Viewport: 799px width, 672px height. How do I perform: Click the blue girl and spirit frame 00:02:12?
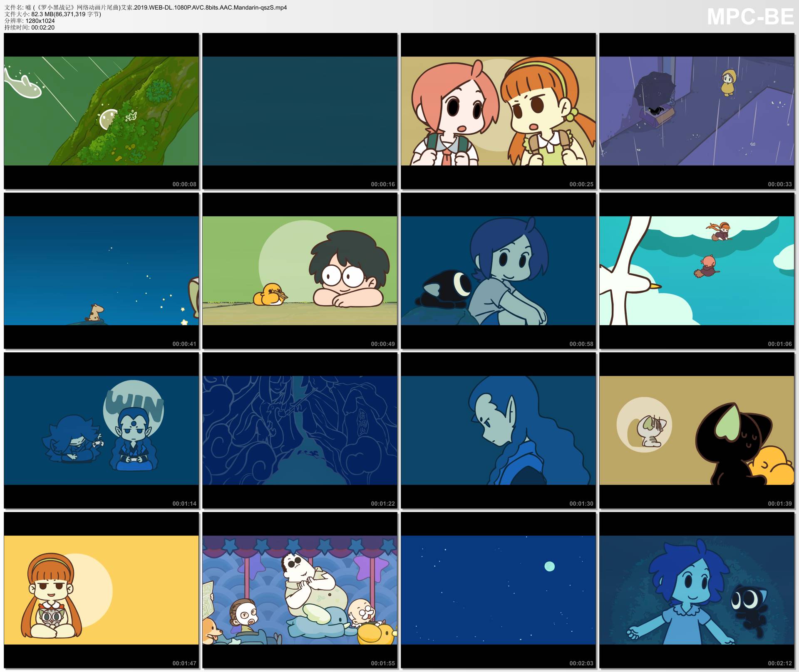pyautogui.click(x=697, y=590)
